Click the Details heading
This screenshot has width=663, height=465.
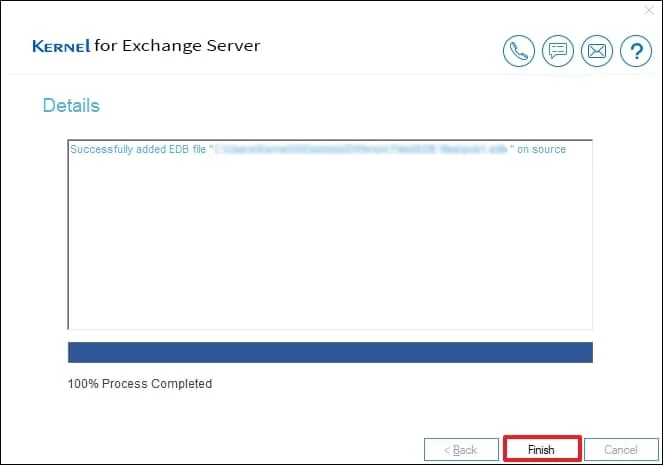[71, 106]
